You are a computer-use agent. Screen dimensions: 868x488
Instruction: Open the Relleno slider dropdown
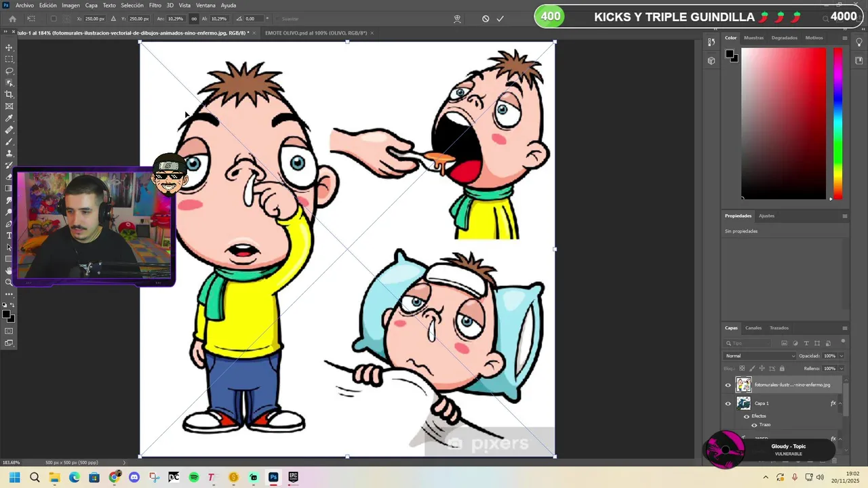pos(842,369)
